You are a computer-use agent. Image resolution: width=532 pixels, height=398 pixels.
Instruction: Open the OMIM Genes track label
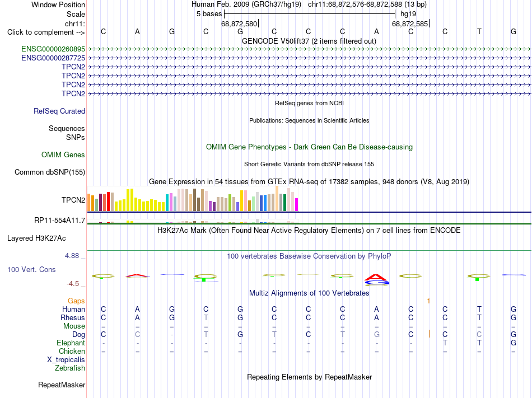pos(63,155)
